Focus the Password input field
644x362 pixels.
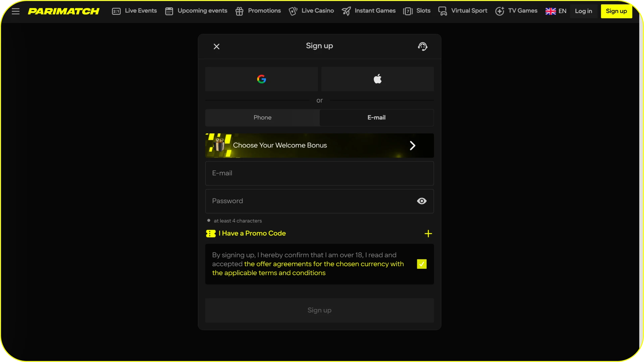click(320, 201)
